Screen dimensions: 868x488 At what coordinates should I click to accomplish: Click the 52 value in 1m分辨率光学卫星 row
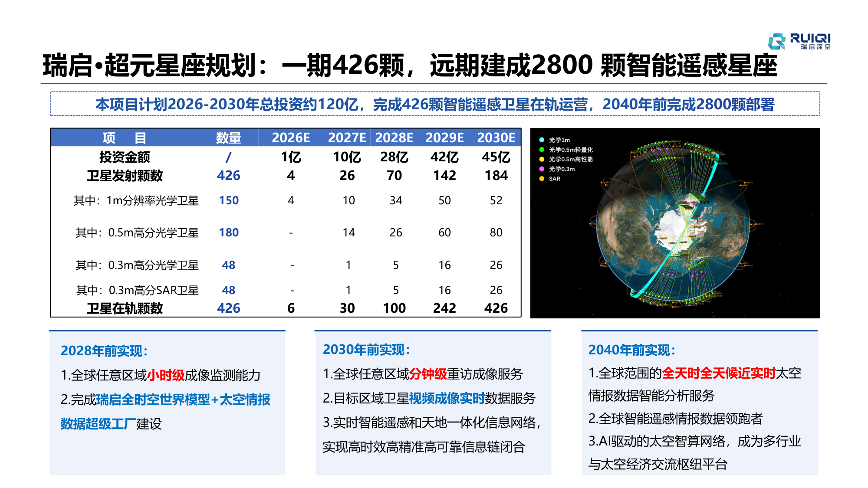[496, 200]
